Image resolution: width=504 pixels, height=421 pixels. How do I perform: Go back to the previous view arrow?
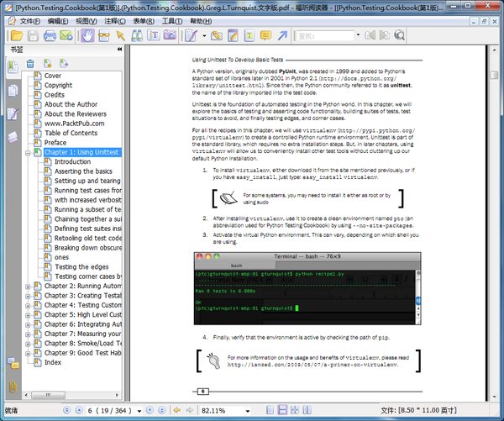pos(177,410)
